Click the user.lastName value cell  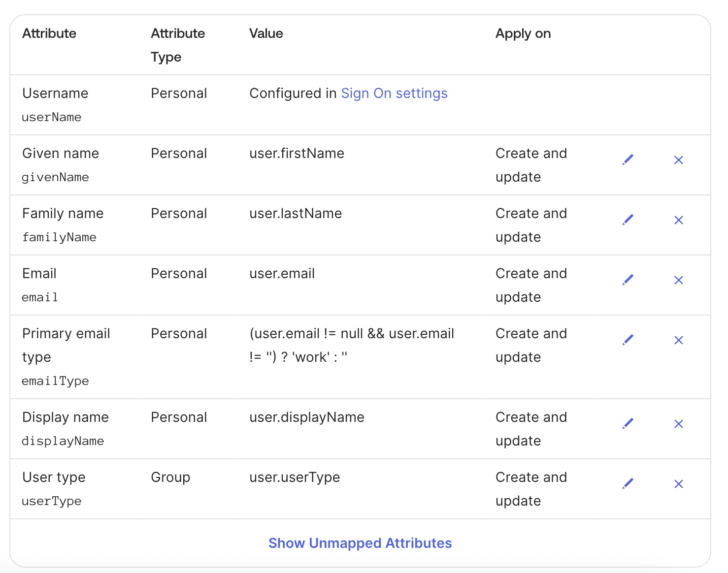(x=295, y=213)
